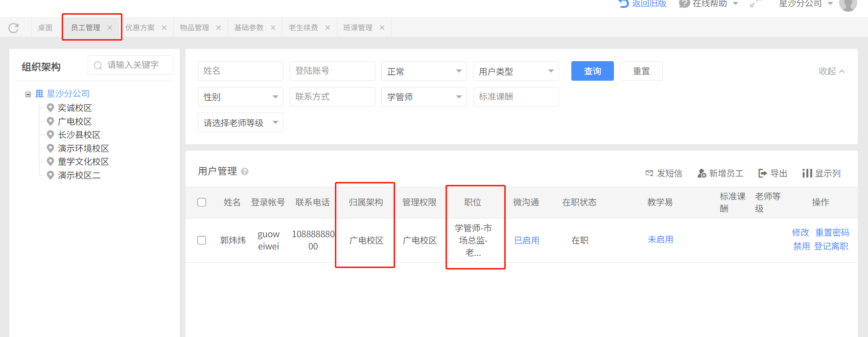Click the 已启用 微沟通 status link
The height and width of the screenshot is (337, 868).
point(527,240)
